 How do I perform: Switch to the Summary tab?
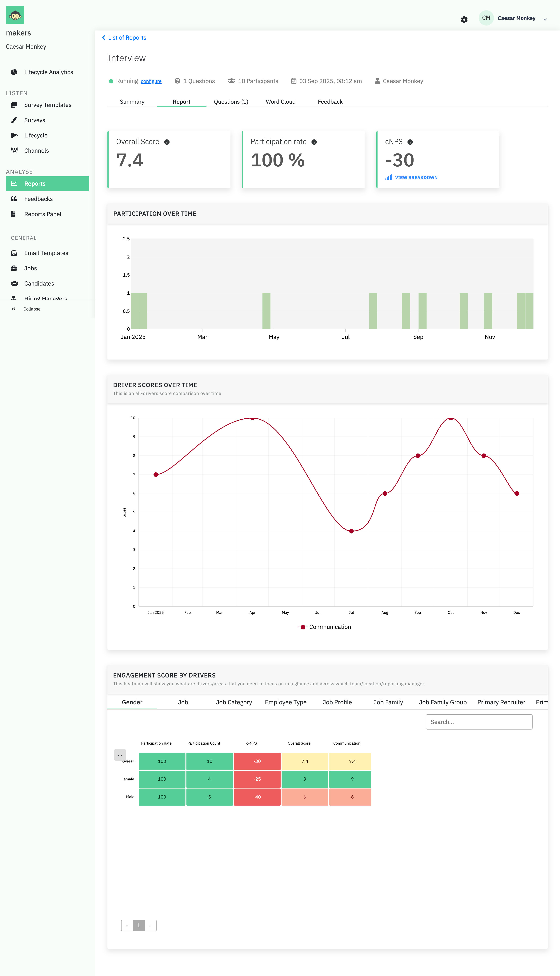(x=132, y=102)
